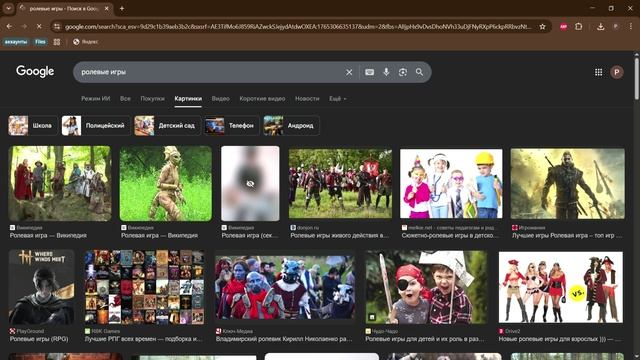Open the browser downloads icon

(600, 27)
